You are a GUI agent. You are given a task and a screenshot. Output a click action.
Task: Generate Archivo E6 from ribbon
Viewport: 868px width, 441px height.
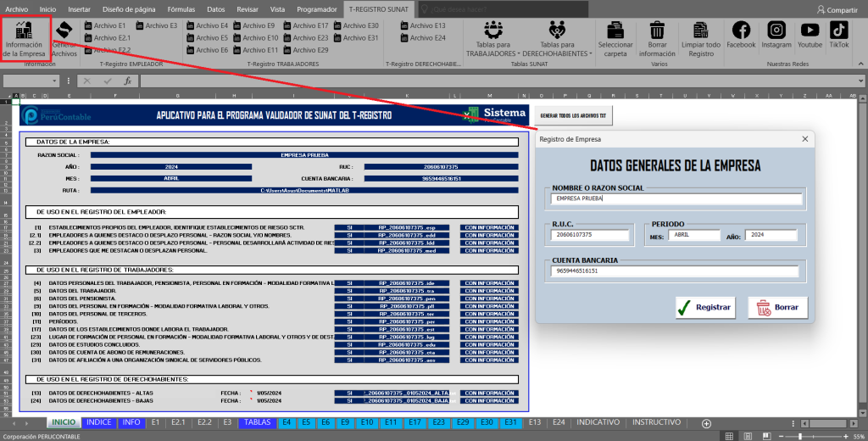tap(208, 50)
